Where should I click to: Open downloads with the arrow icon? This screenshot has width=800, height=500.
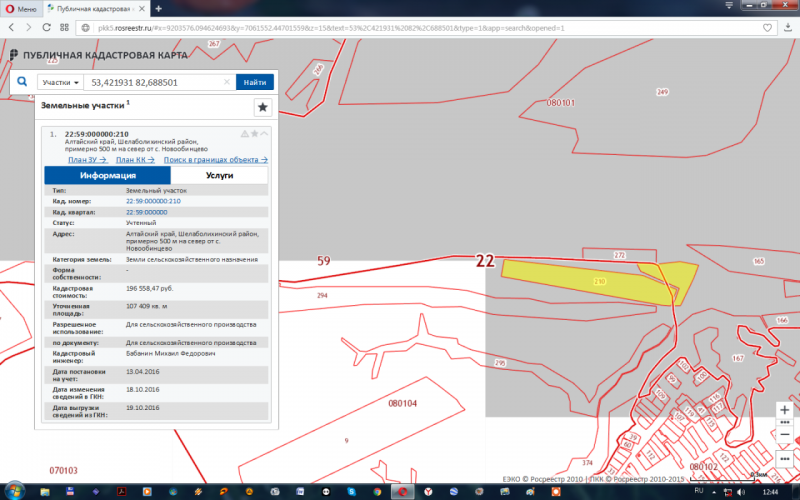tap(788, 28)
